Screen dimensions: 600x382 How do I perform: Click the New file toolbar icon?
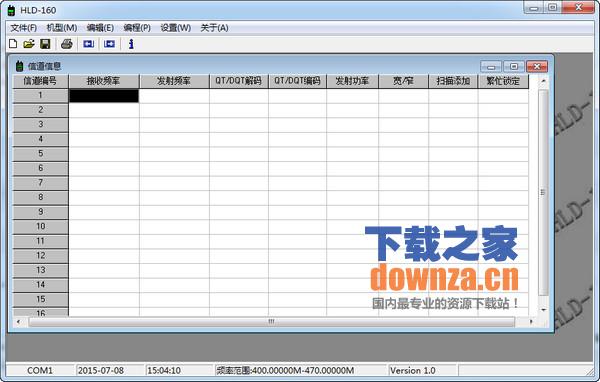[13, 44]
